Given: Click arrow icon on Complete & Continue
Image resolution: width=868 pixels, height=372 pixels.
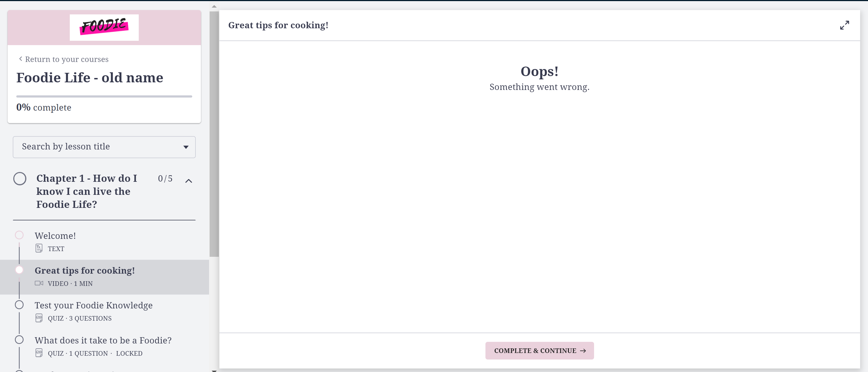Looking at the screenshot, I should [583, 351].
